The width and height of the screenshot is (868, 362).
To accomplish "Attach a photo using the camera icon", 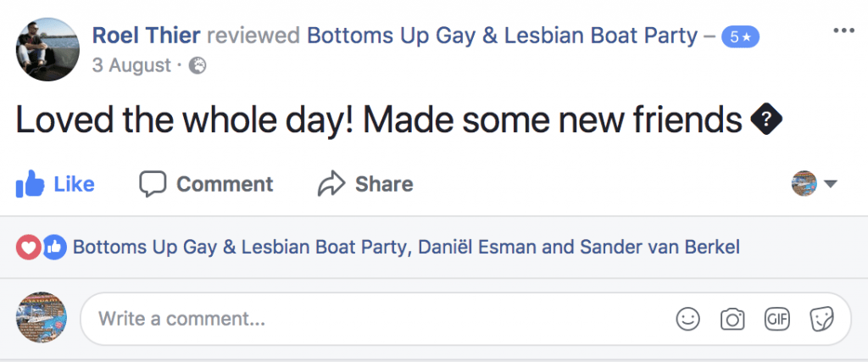I will (x=732, y=319).
